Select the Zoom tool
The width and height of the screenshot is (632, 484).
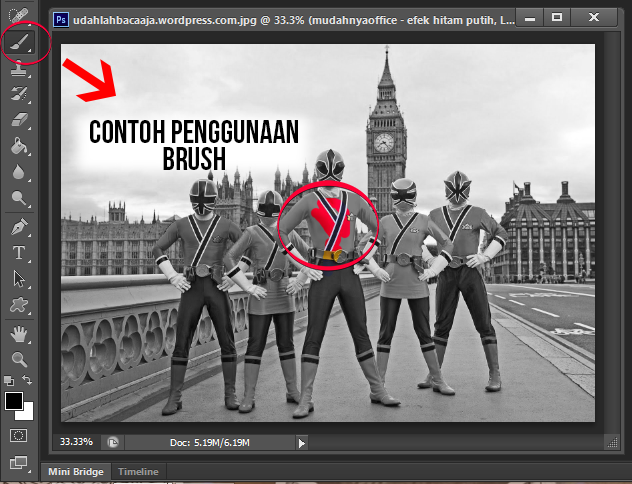19,359
